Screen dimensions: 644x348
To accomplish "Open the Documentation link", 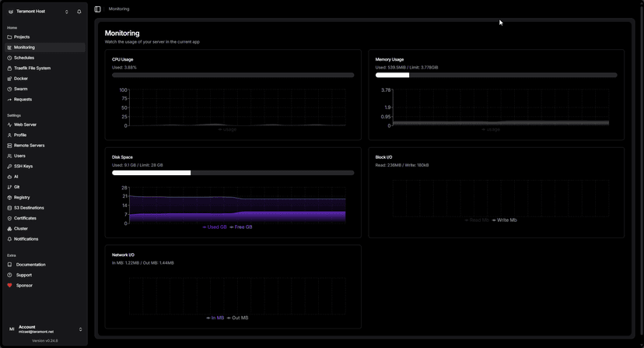I will click(x=31, y=265).
